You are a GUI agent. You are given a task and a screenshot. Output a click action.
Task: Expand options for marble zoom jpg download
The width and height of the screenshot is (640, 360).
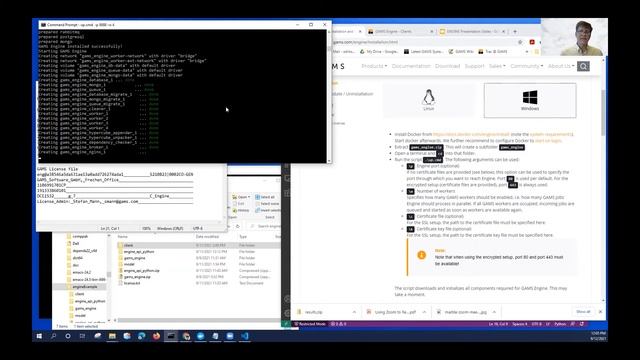pyautogui.click(x=494, y=312)
